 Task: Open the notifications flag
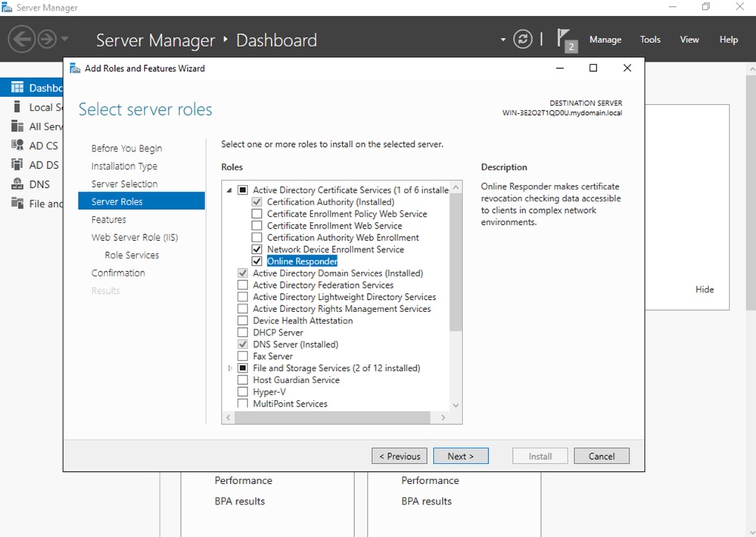coord(567,40)
